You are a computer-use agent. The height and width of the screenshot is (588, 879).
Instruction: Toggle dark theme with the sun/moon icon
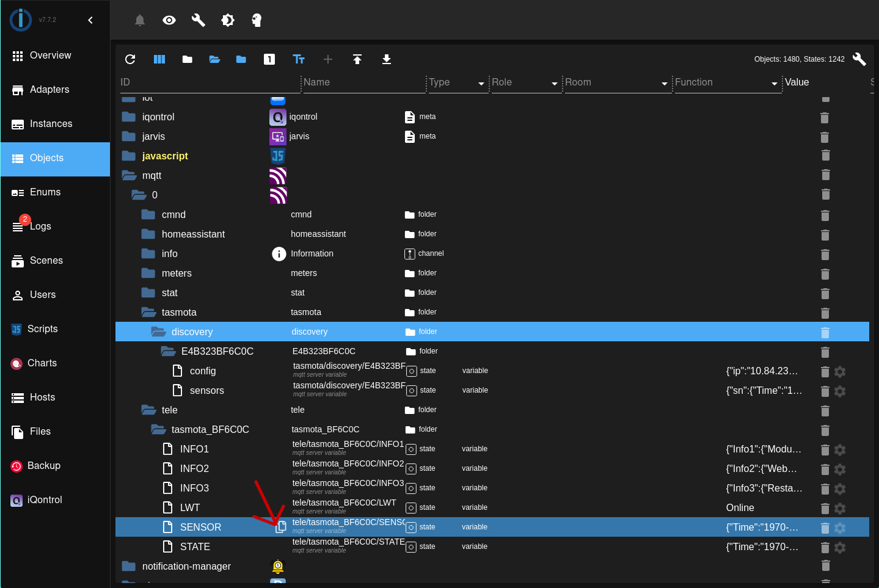(227, 20)
